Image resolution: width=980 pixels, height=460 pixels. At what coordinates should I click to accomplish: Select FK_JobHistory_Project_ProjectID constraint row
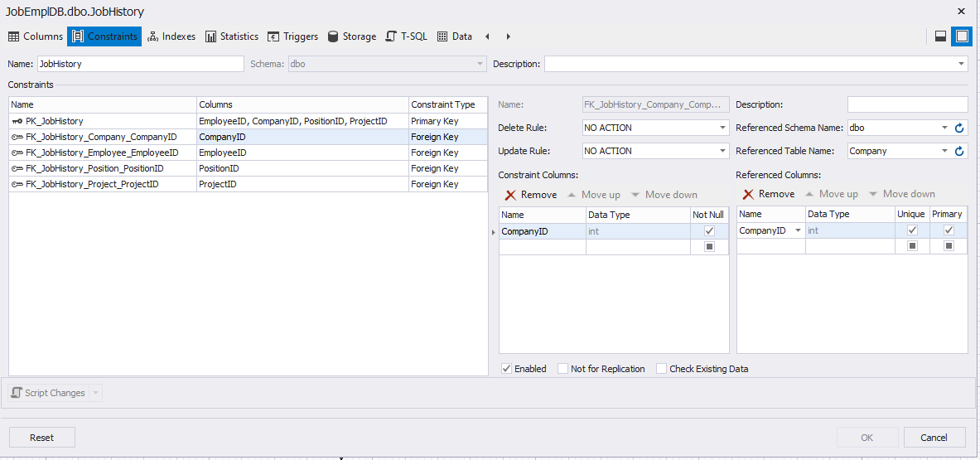click(249, 184)
